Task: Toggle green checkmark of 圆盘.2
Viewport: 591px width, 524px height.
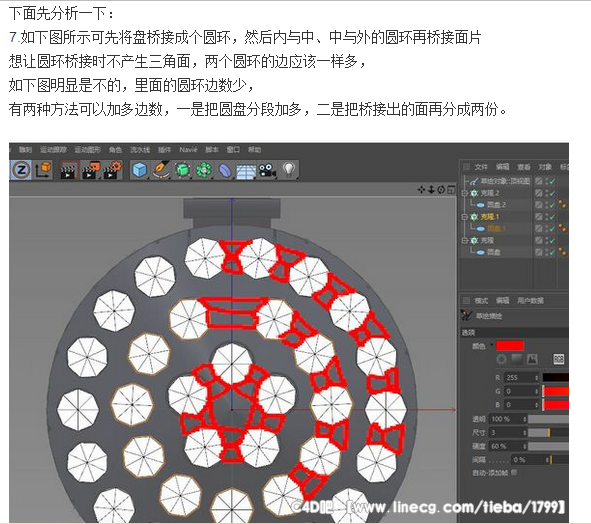Action: click(553, 205)
